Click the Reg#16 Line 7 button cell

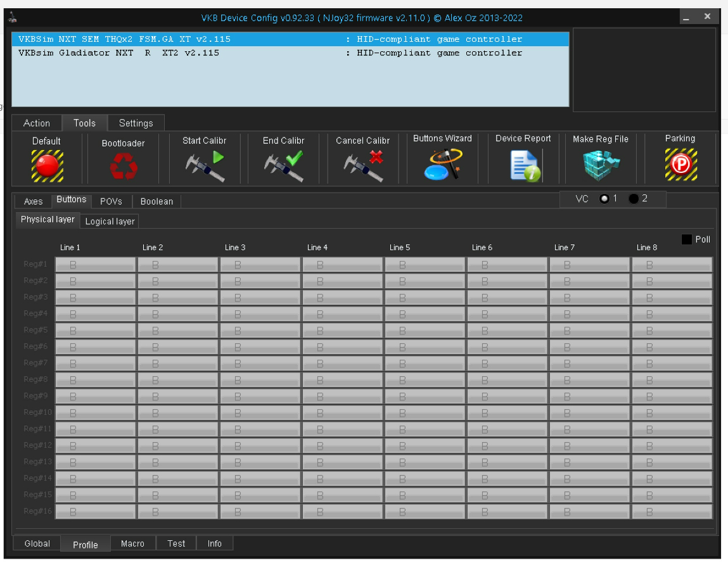click(x=590, y=512)
